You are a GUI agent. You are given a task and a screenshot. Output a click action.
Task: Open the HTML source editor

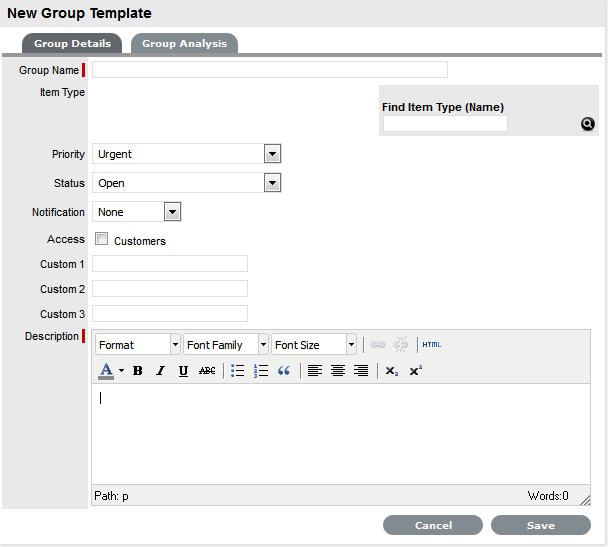coord(431,345)
